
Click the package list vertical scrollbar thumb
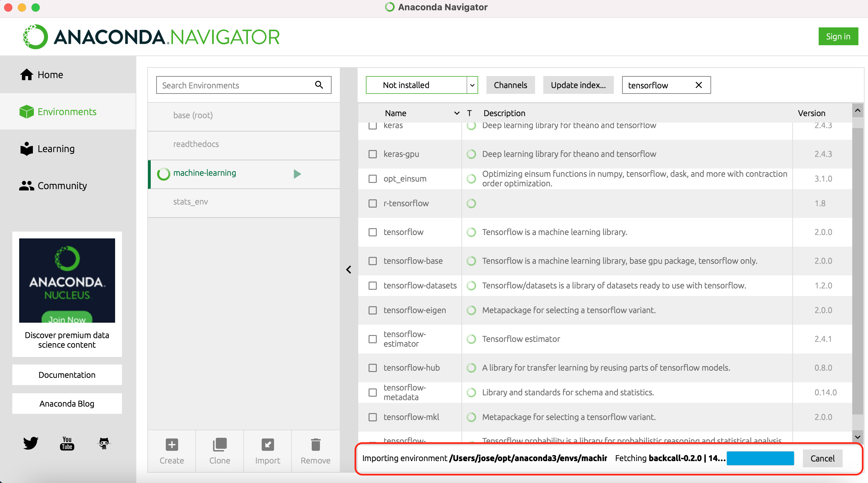click(x=858, y=271)
